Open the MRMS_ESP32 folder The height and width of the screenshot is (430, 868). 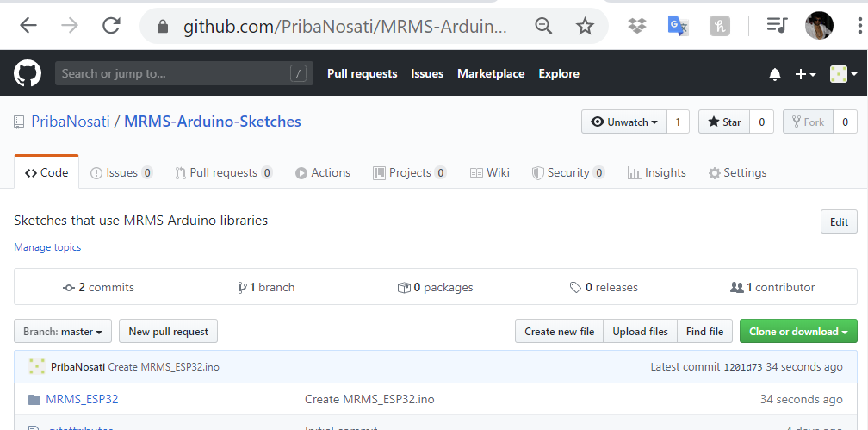(82, 399)
